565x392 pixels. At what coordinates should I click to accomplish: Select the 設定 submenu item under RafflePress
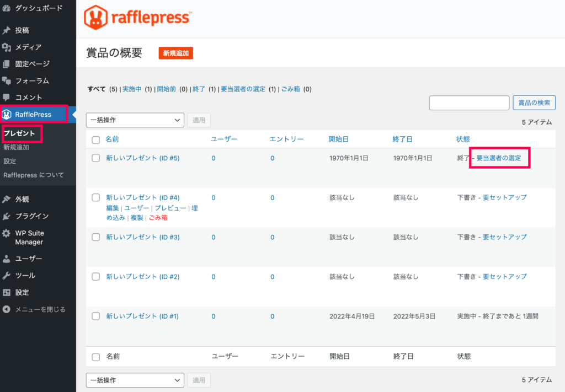click(10, 161)
